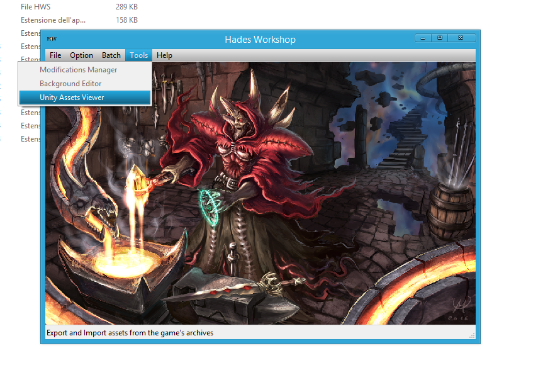Open the Help menu
This screenshot has width=543, height=392.
(164, 55)
